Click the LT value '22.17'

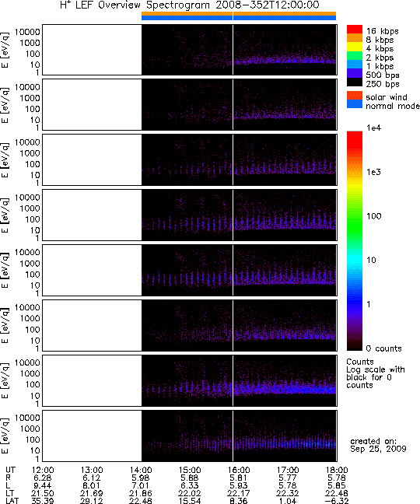(239, 493)
